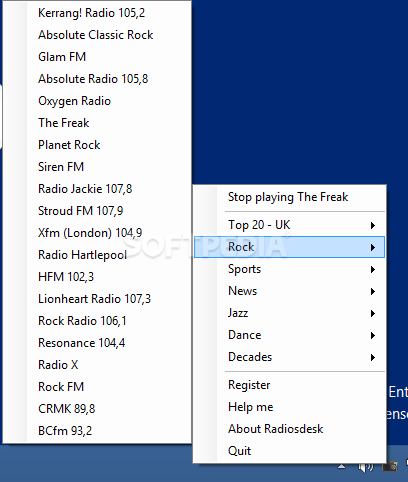Show hidden tray icons arrow
The image size is (408, 482).
click(x=342, y=466)
